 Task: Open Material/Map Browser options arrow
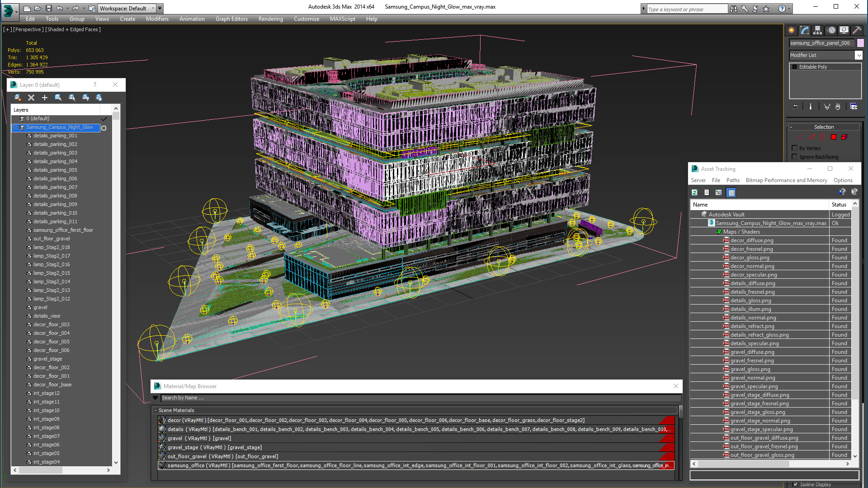coord(155,398)
